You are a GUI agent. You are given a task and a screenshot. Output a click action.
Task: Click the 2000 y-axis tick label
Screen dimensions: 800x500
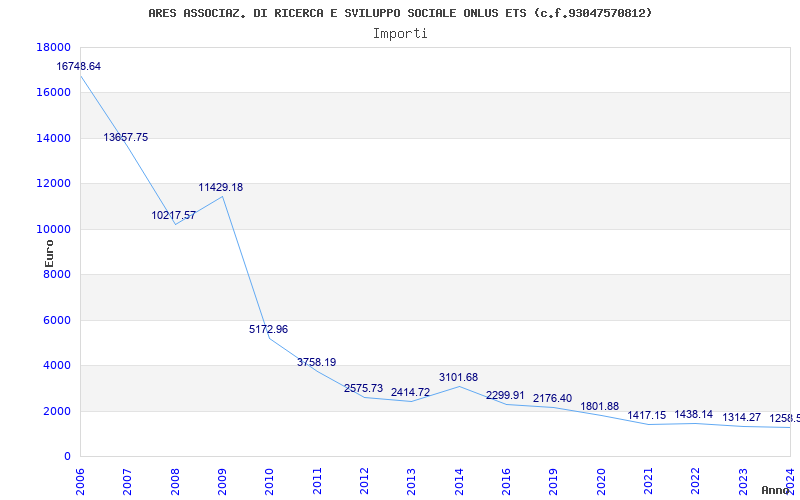click(x=56, y=411)
